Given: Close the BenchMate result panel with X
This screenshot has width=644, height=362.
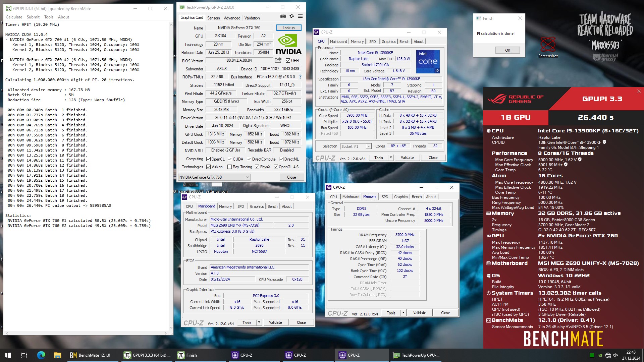Looking at the screenshot, I should pos(639,92).
